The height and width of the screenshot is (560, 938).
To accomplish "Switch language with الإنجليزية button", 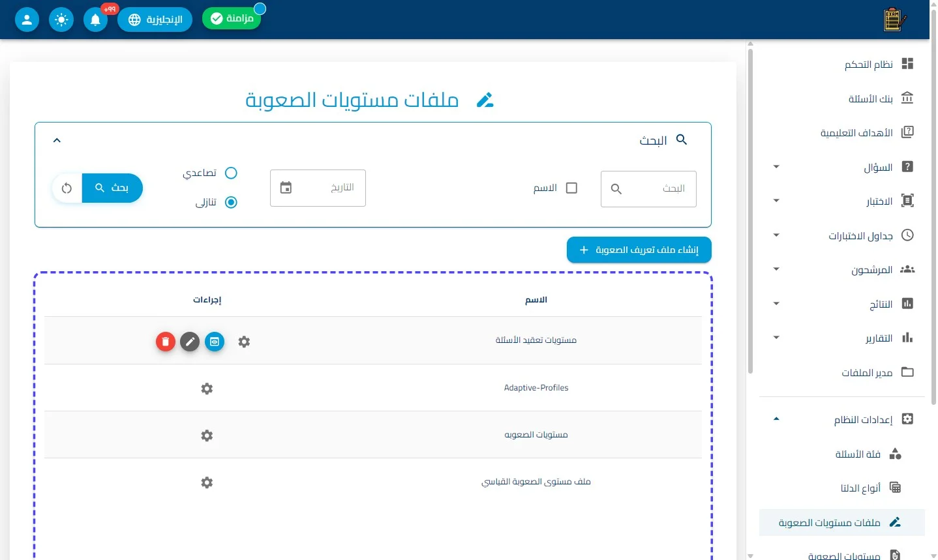I will tap(155, 20).
